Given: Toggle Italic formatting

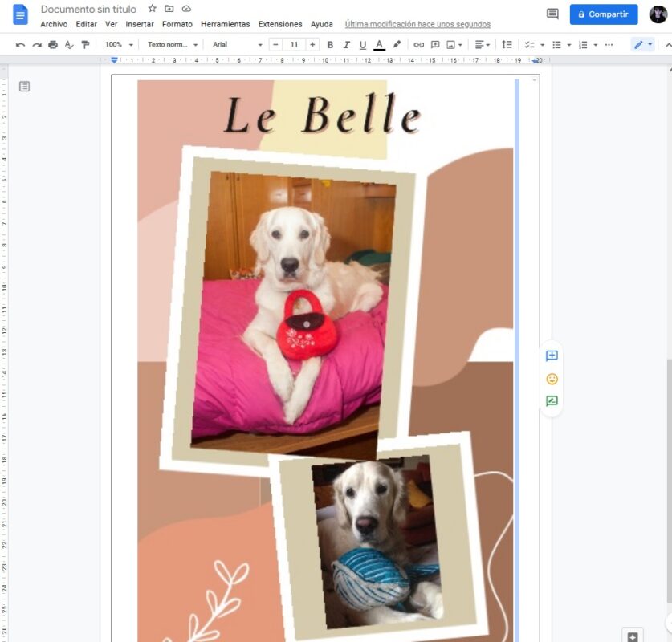Looking at the screenshot, I should (346, 45).
